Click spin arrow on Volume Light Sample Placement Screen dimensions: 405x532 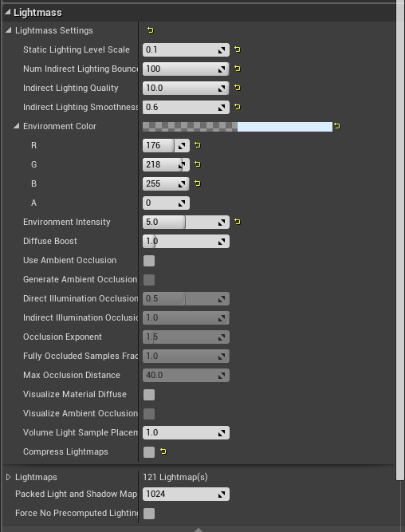[x=222, y=432]
